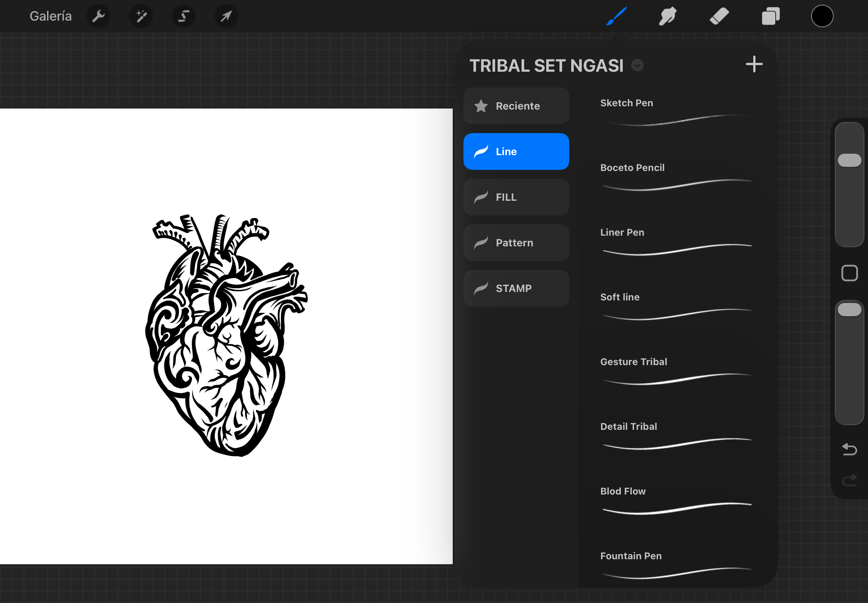This screenshot has height=603, width=868.
Task: Open the Smudge tool
Action: point(667,16)
